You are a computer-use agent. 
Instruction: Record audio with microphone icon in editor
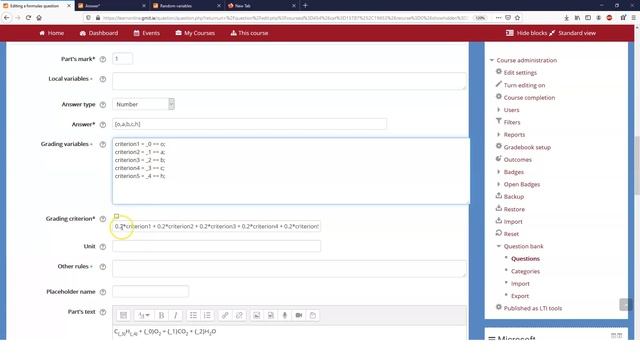(x=285, y=316)
